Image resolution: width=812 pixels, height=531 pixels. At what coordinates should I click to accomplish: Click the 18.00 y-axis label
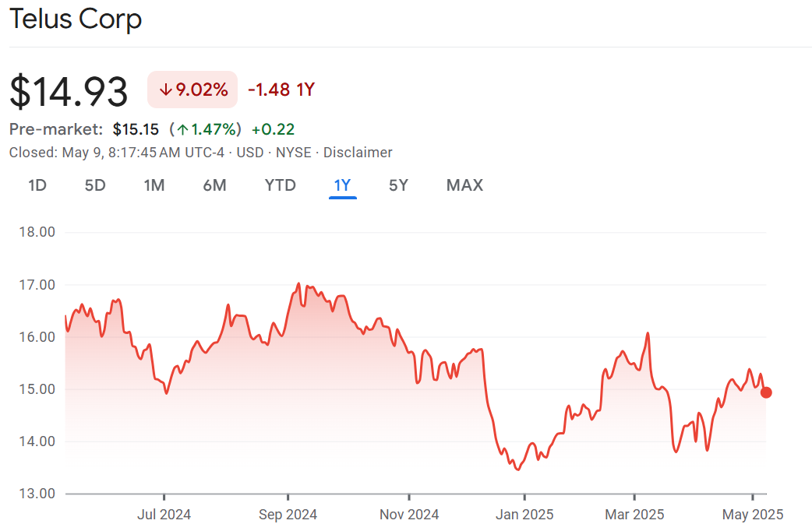(37, 232)
